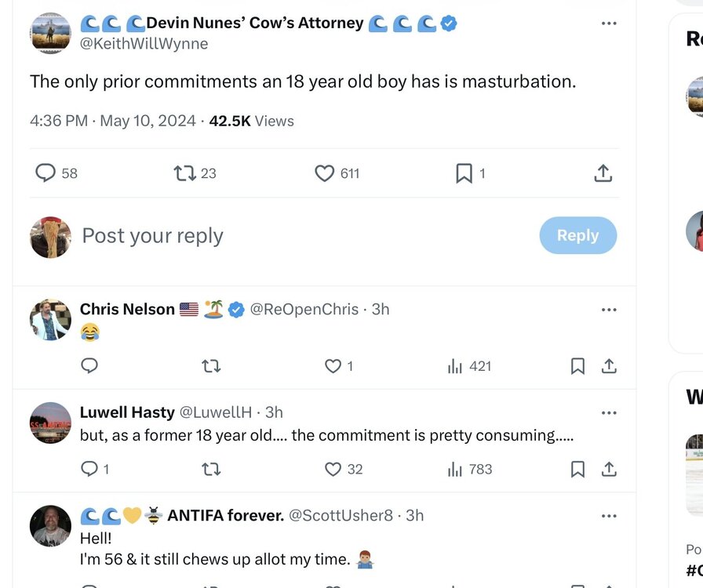Like Chris Nelson's reply

coord(333,366)
